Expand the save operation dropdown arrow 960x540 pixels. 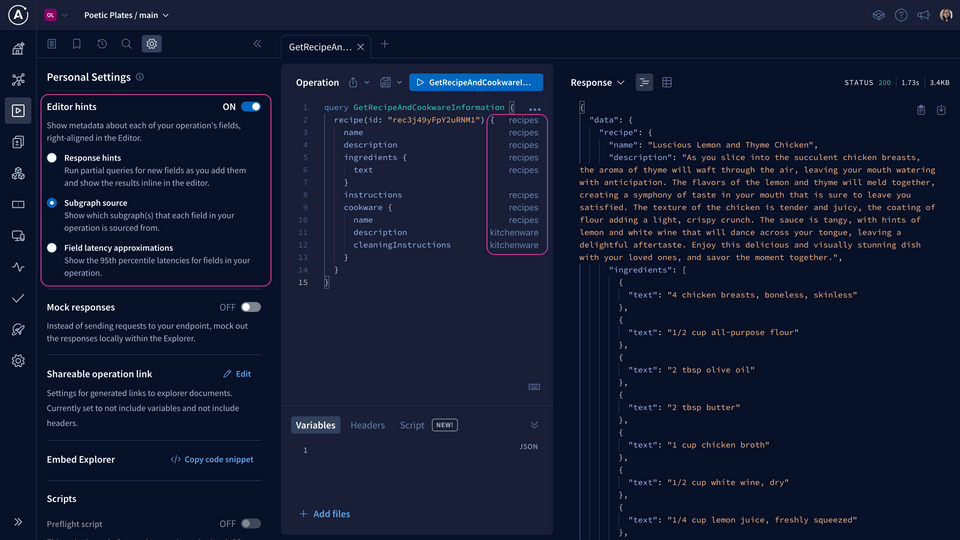point(399,83)
